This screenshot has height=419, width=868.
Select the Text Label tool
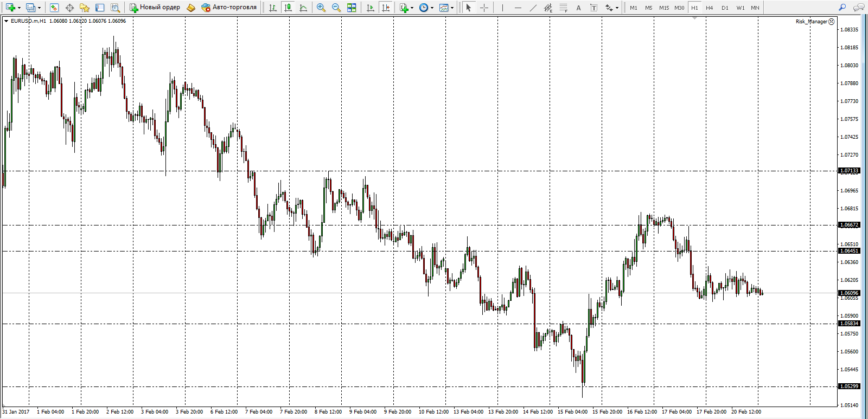coord(594,8)
